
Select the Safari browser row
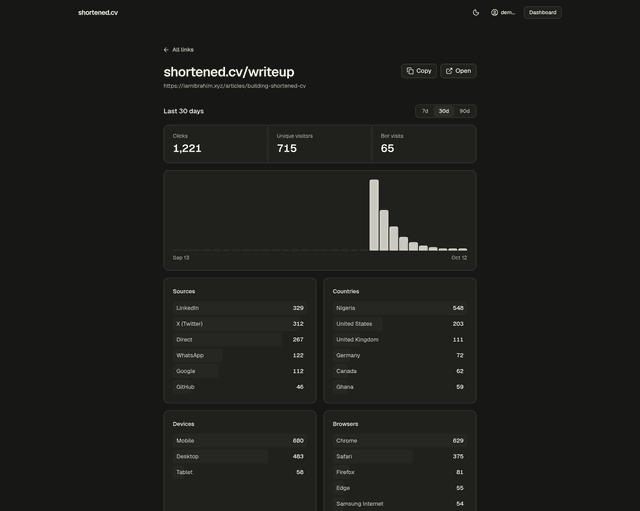click(x=400, y=457)
